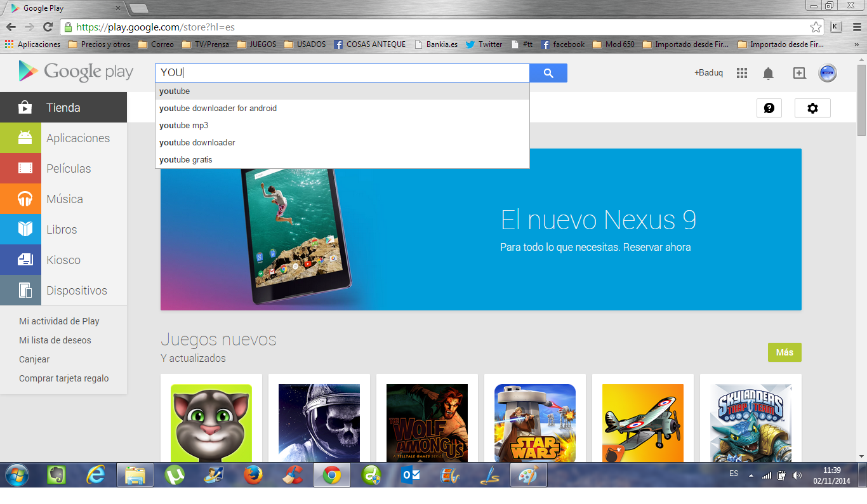The height and width of the screenshot is (504, 867).
Task: Open the Google apps grid icon
Action: tap(742, 73)
